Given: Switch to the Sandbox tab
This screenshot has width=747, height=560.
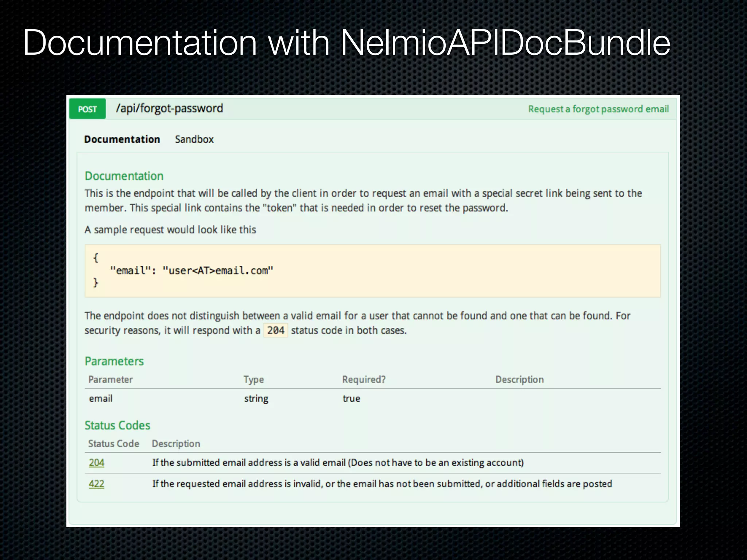Looking at the screenshot, I should (x=194, y=139).
